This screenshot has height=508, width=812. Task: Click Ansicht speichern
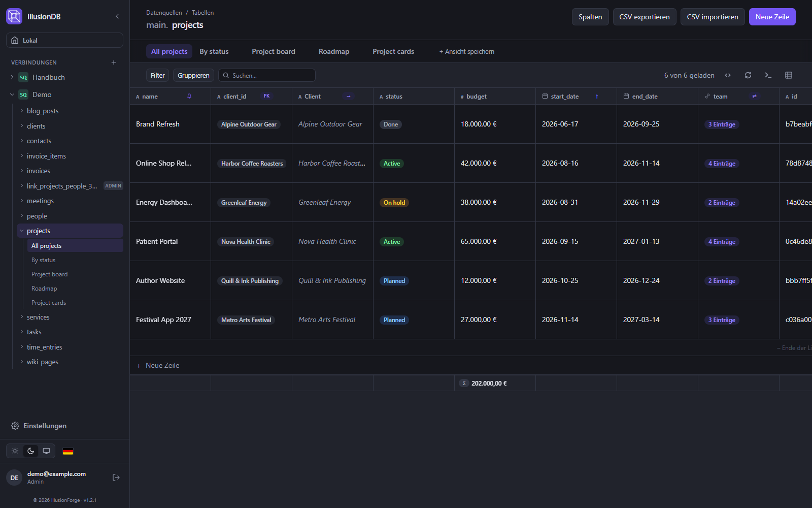pyautogui.click(x=467, y=51)
